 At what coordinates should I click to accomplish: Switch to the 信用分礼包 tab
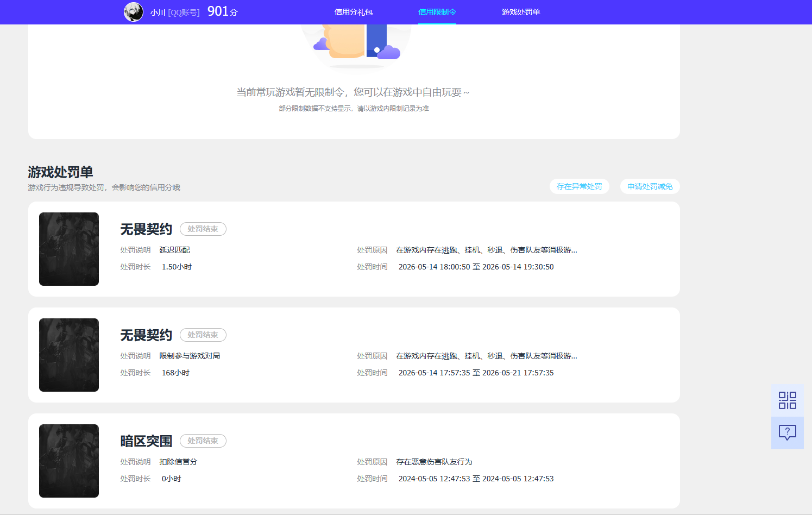click(x=354, y=12)
